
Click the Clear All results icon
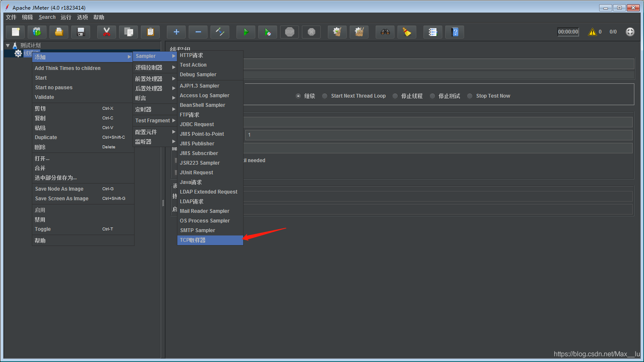tap(359, 32)
